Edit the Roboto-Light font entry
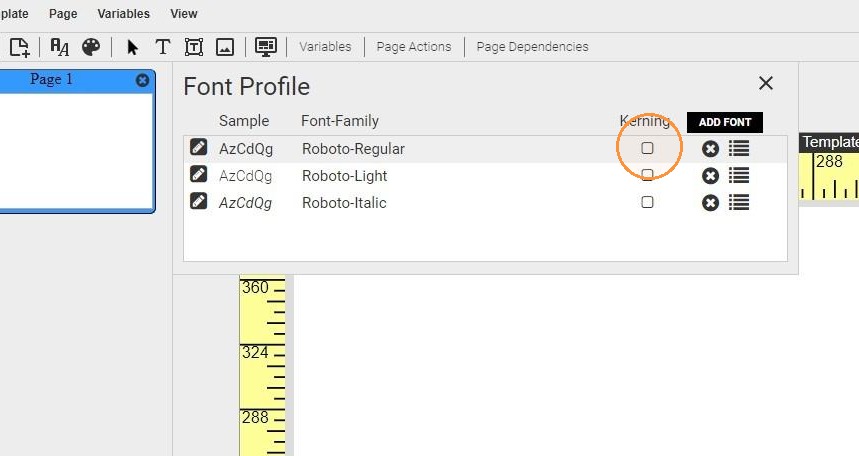Screen dimensions: 859x456 click(x=198, y=174)
